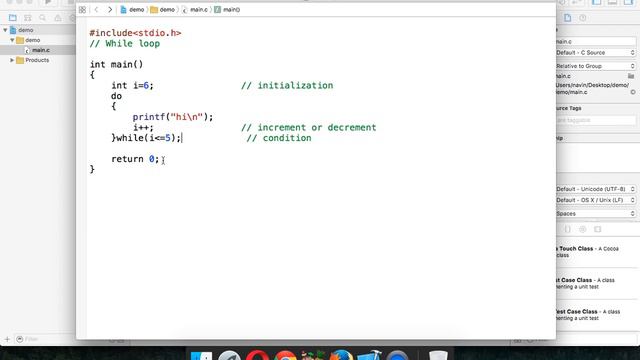Screen dimensions: 640x360
Task: Show the Issue navigator
Action: tap(58, 18)
